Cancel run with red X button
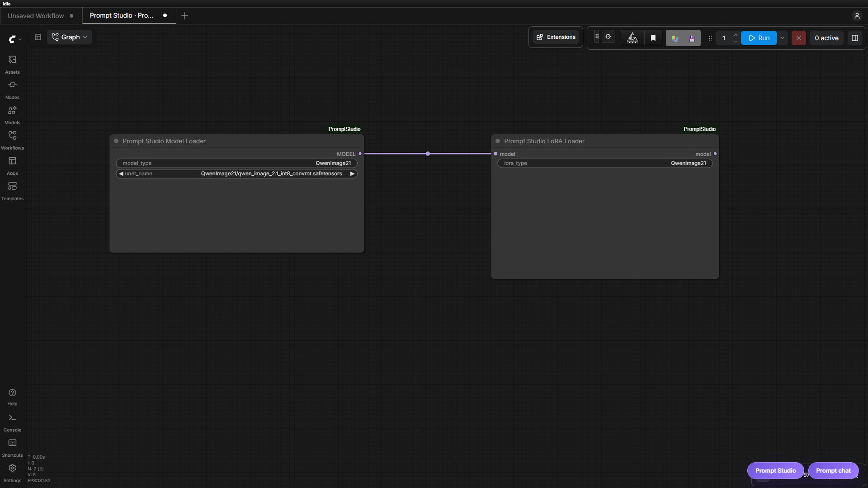The width and height of the screenshot is (868, 488). [798, 38]
